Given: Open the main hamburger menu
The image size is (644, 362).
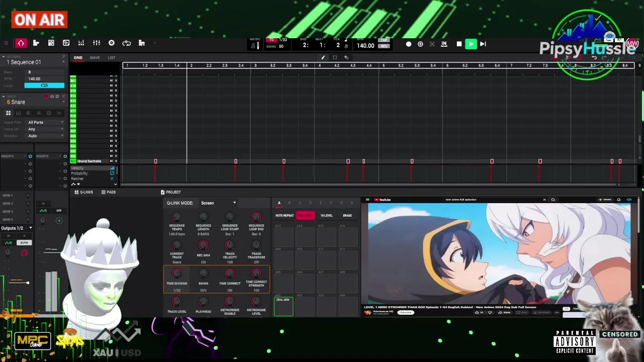Looking at the screenshot, I should [6, 43].
